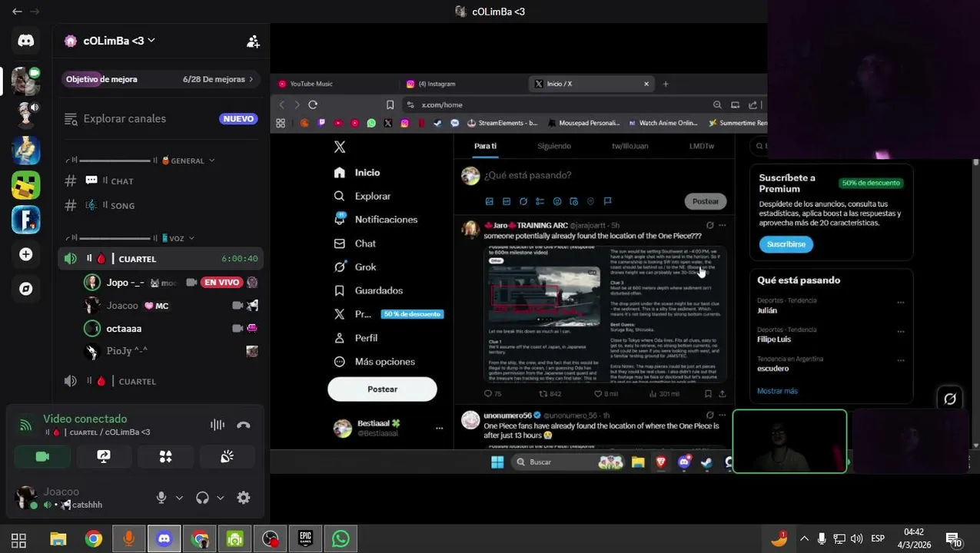980x553 pixels.
Task: Open the Objetivo de mejora boost bar
Action: point(161,79)
